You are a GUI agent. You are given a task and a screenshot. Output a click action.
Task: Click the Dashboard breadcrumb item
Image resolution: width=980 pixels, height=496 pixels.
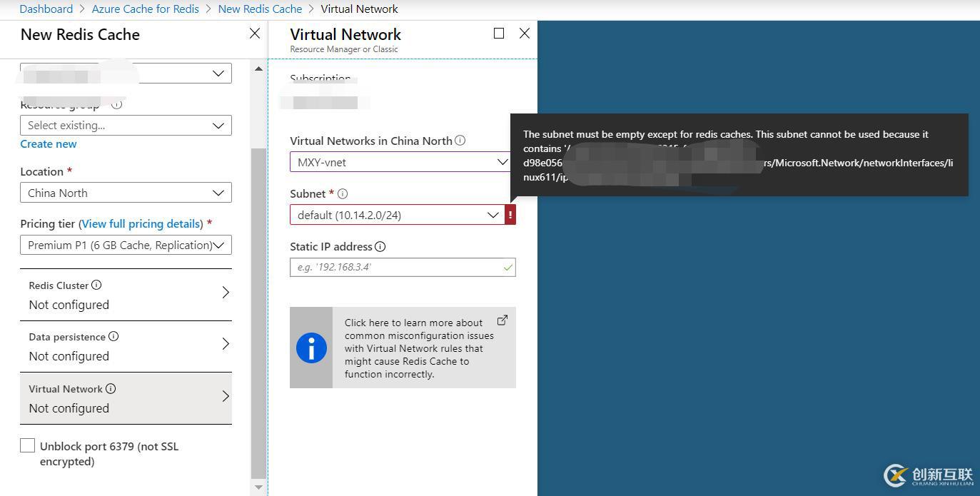point(46,9)
